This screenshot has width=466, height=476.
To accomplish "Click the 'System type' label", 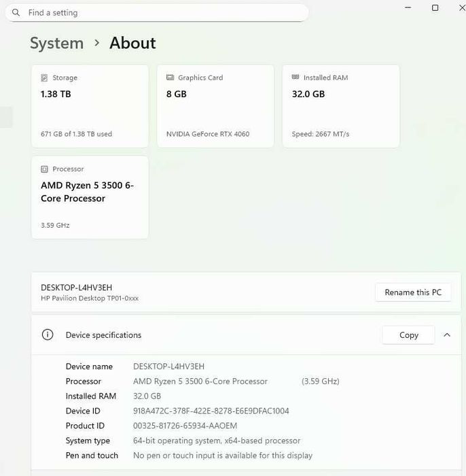I will 88,441.
